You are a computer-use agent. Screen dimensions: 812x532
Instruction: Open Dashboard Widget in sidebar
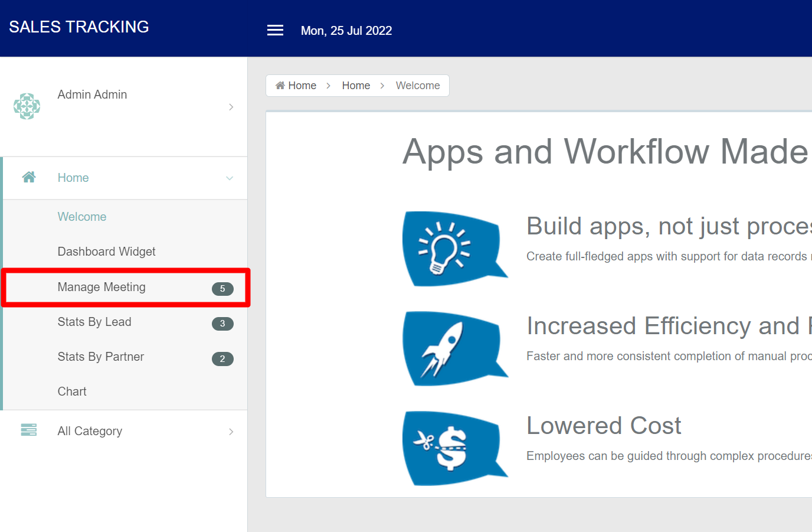(x=106, y=252)
